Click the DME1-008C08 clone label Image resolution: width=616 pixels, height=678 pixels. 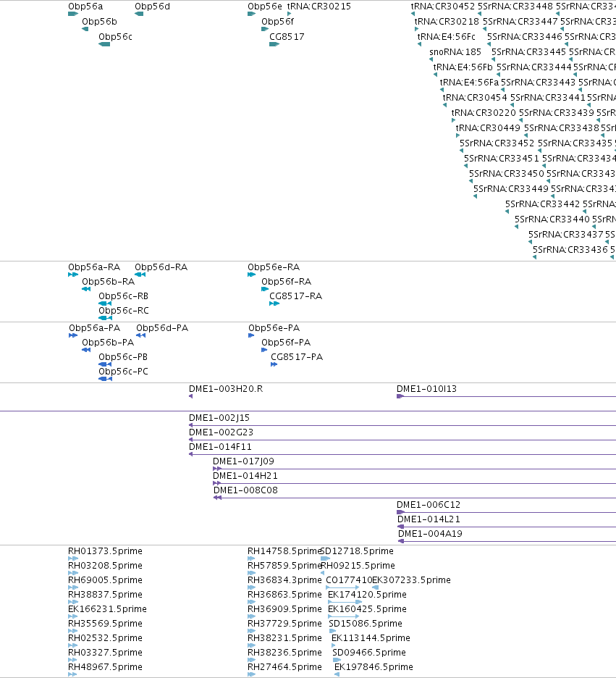(x=246, y=490)
